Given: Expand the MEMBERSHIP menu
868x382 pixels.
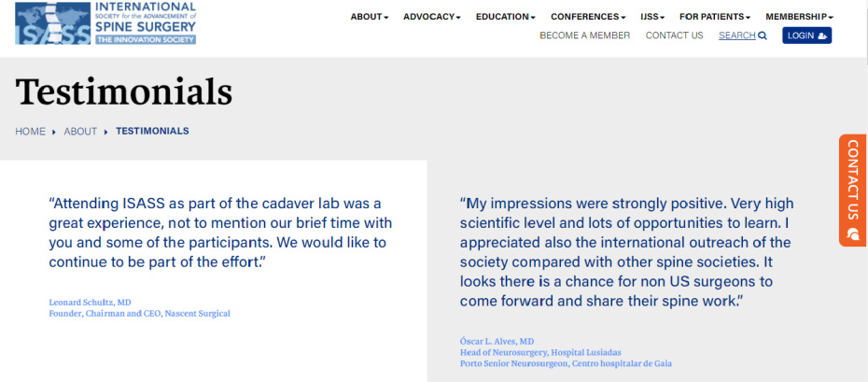Looking at the screenshot, I should click(x=799, y=17).
